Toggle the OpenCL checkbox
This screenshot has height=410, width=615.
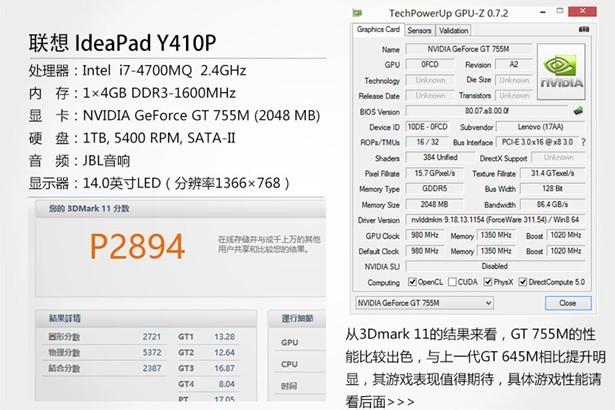(412, 282)
